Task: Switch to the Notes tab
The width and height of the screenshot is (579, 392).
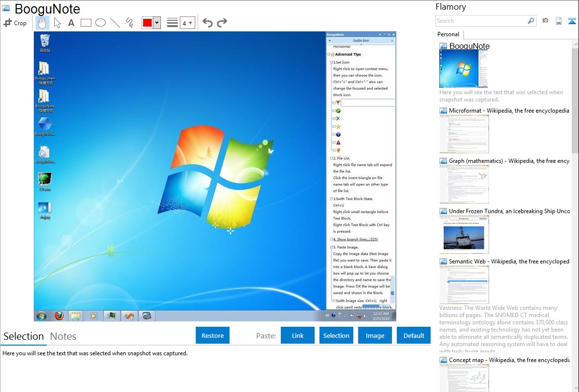Action: pos(63,336)
